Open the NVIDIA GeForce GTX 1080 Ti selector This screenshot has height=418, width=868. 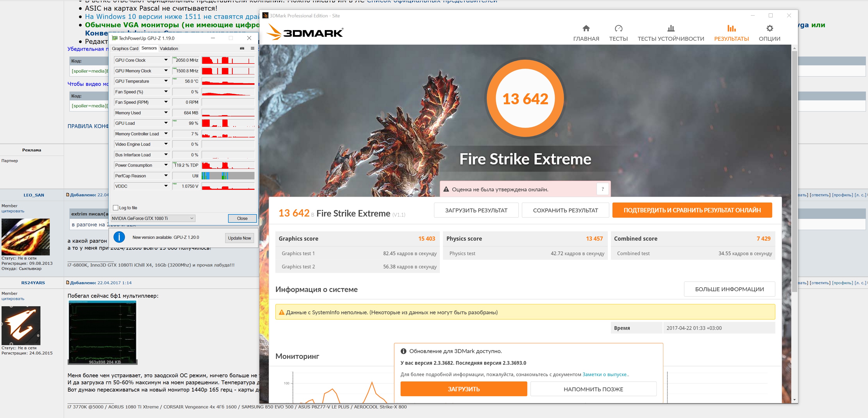153,218
